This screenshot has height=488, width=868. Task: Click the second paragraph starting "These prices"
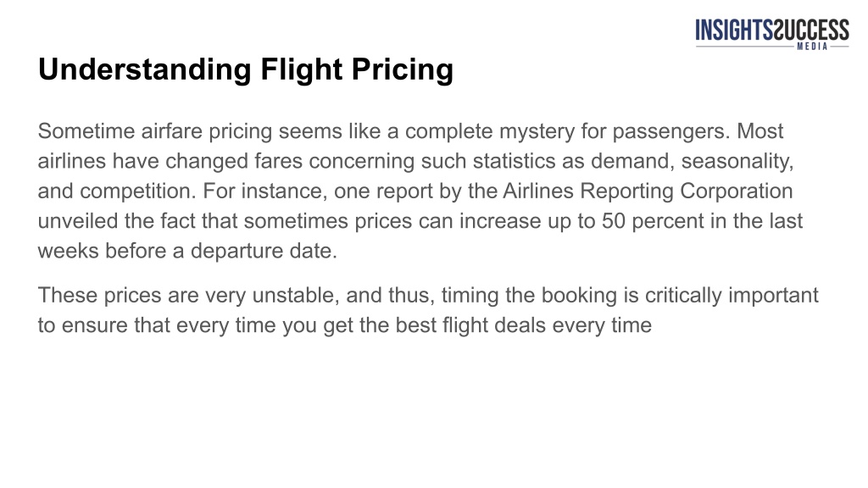[x=428, y=310]
